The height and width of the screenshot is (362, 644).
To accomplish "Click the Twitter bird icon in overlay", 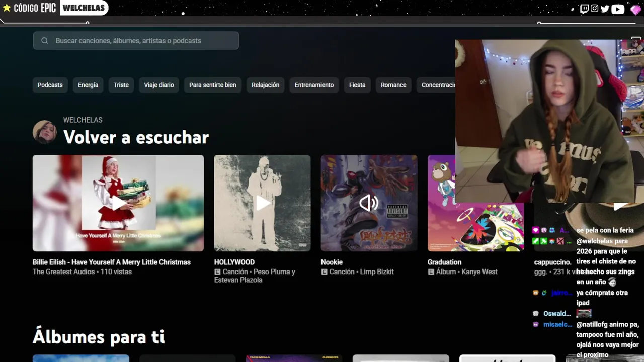I will pyautogui.click(x=605, y=9).
